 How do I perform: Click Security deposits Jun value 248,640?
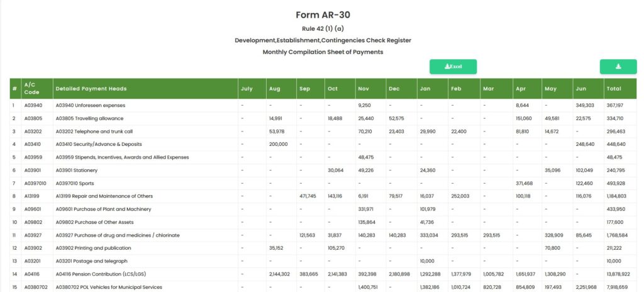click(x=586, y=144)
